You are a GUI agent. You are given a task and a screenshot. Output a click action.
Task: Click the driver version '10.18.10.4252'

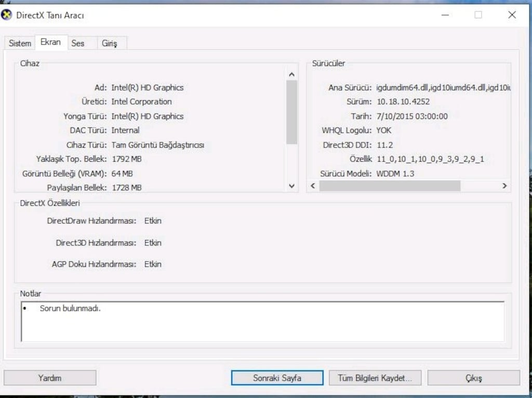(x=403, y=101)
